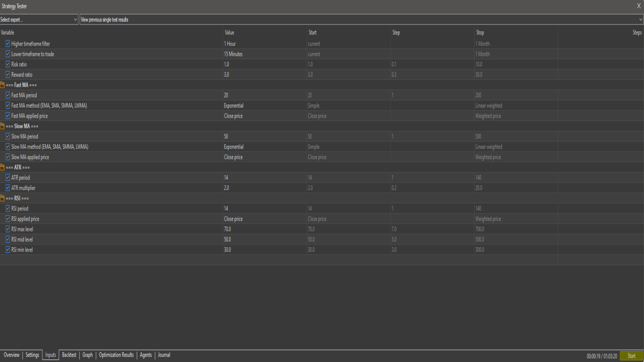Click the ATR group folder icon

tap(2, 167)
